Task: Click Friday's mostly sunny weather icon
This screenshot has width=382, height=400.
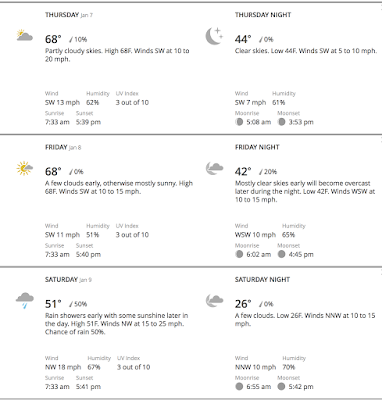Action: 25,168
